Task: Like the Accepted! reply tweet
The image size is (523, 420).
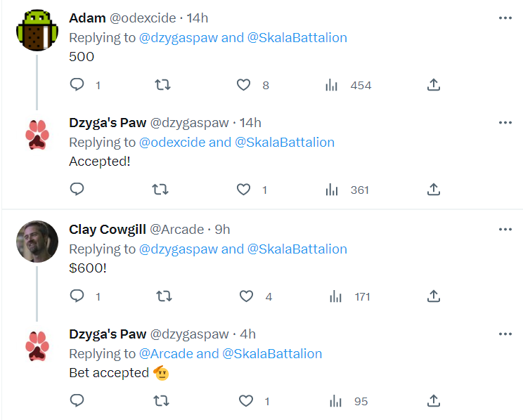Action: tap(243, 190)
